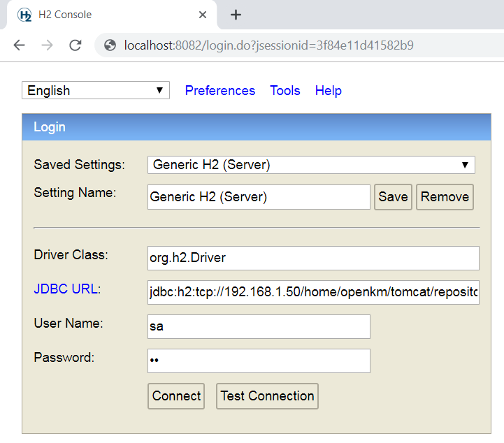Click into the Driver Class field
Screen dimensions: 504x443
pos(313,258)
